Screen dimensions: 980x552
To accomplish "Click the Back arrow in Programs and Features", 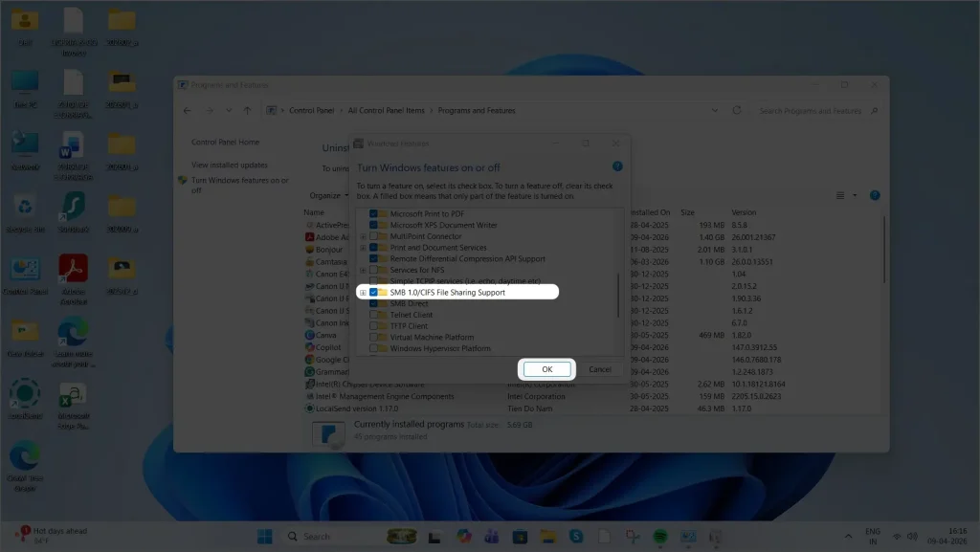I will pos(188,110).
